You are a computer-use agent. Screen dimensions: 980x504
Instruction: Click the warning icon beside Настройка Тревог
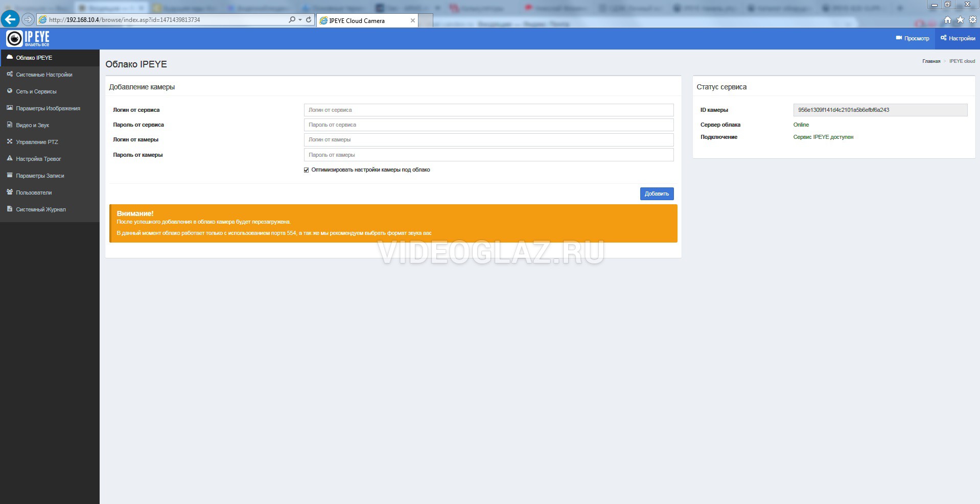click(x=10, y=158)
